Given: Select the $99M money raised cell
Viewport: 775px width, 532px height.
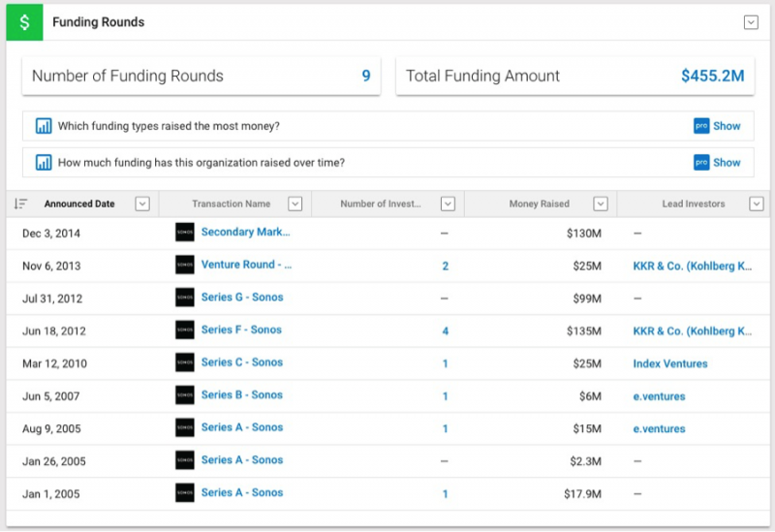Looking at the screenshot, I should 587,298.
